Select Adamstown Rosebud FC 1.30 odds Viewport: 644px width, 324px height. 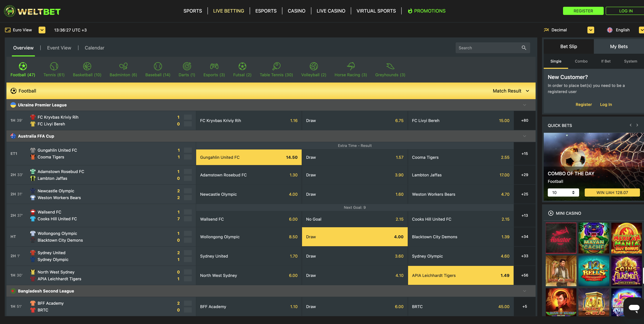[249, 175]
